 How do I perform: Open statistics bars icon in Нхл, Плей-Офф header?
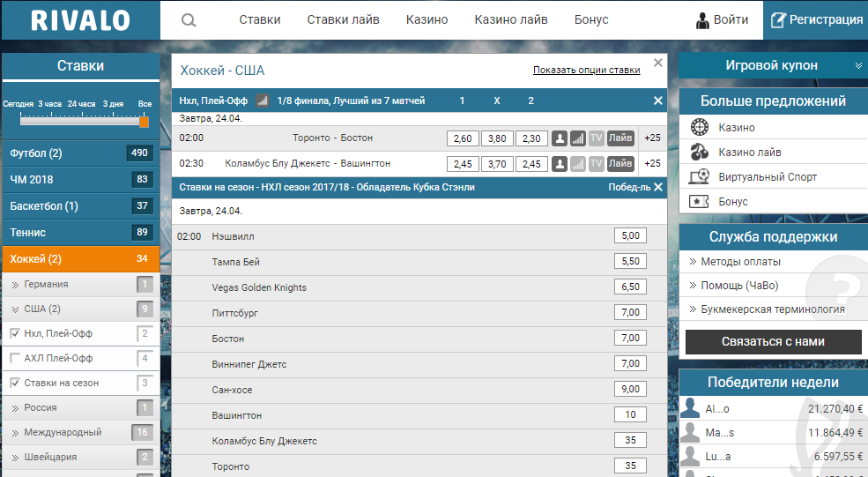262,101
